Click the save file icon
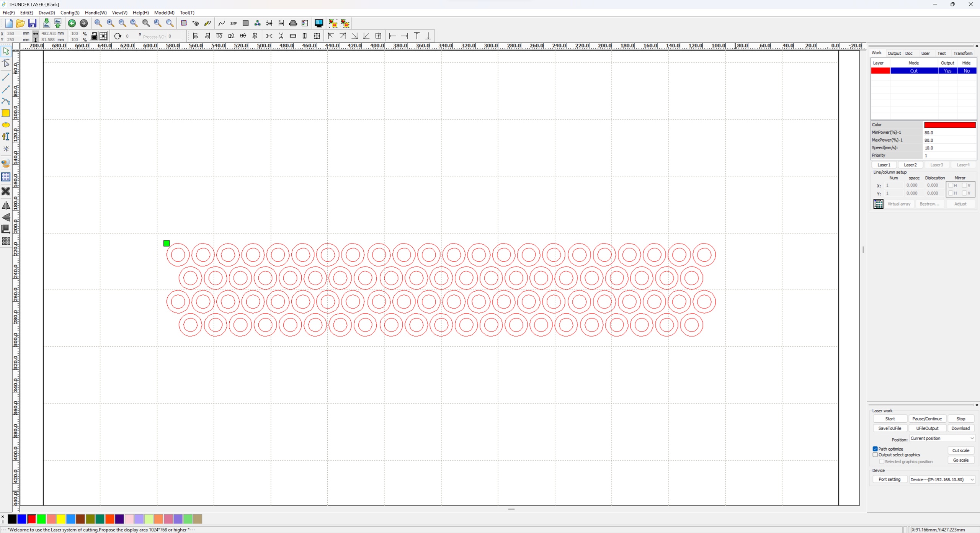 coord(32,23)
